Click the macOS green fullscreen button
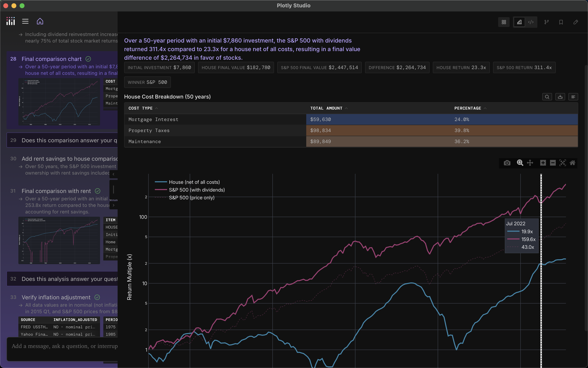The width and height of the screenshot is (588, 368). (x=22, y=6)
